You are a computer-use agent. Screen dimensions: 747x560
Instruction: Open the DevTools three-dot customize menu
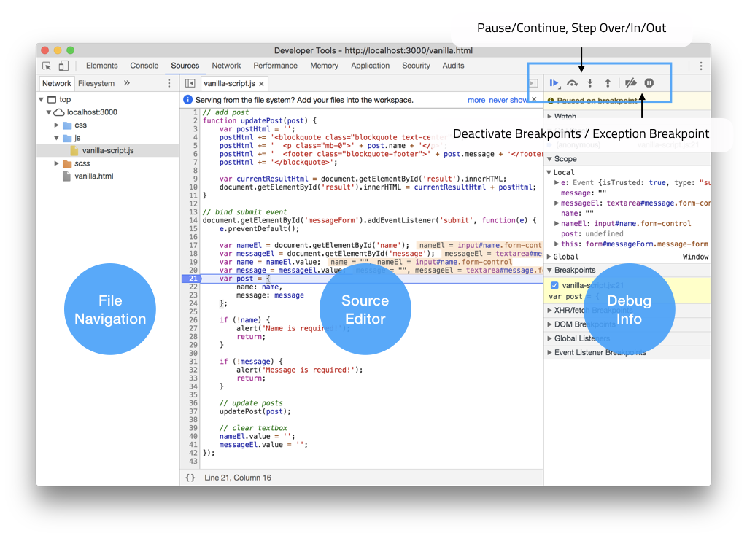pos(701,66)
